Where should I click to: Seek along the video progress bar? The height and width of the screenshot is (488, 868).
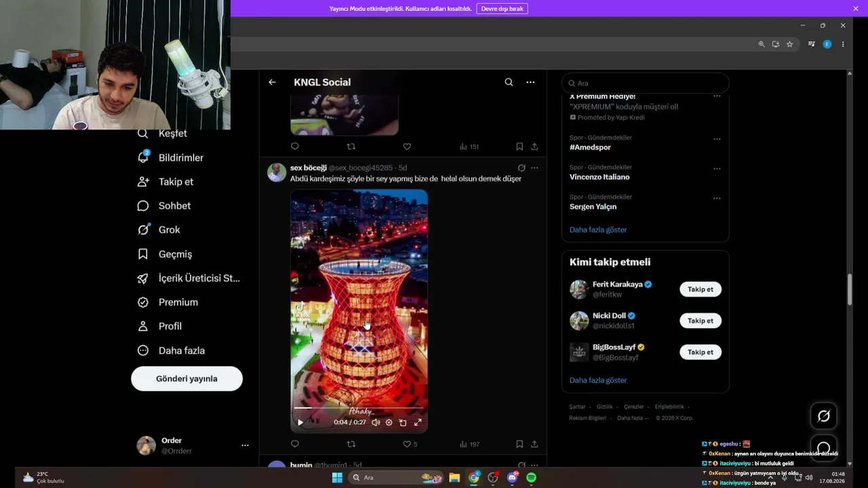coord(359,408)
